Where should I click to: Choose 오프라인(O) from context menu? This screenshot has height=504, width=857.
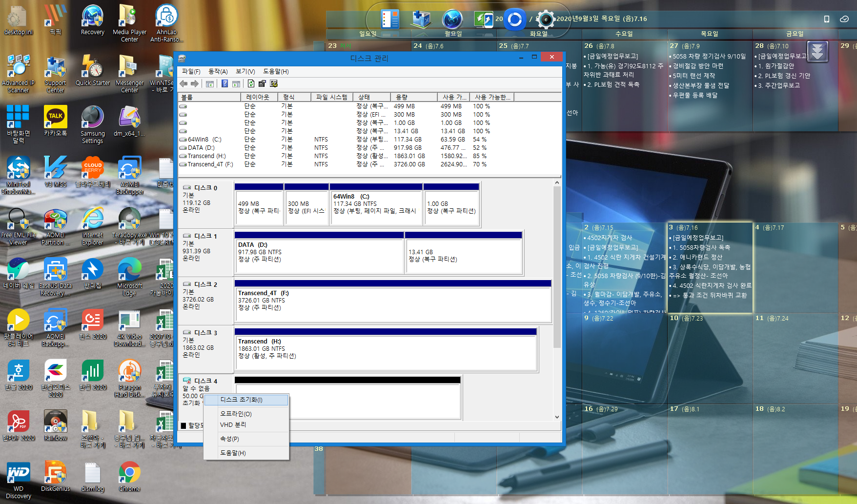click(246, 414)
